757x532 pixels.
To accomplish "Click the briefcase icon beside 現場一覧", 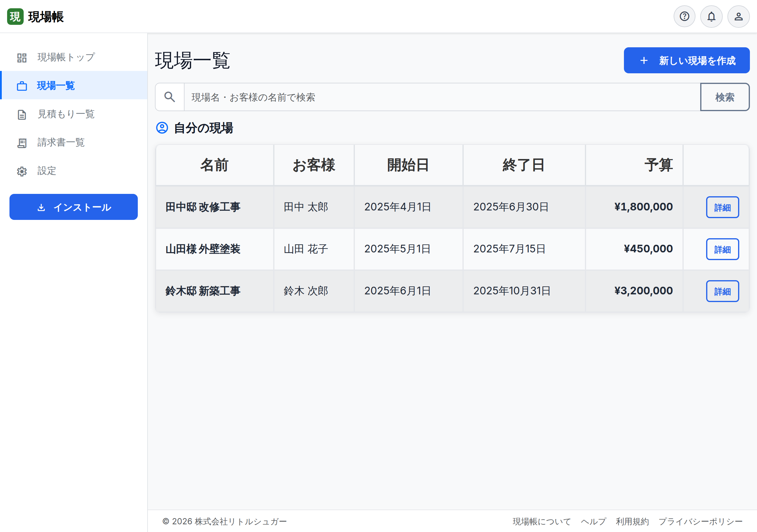I will coord(22,86).
